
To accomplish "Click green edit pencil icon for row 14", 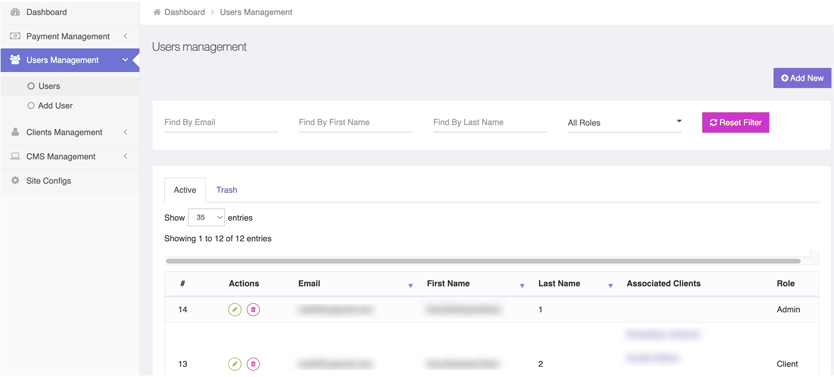I will (235, 309).
